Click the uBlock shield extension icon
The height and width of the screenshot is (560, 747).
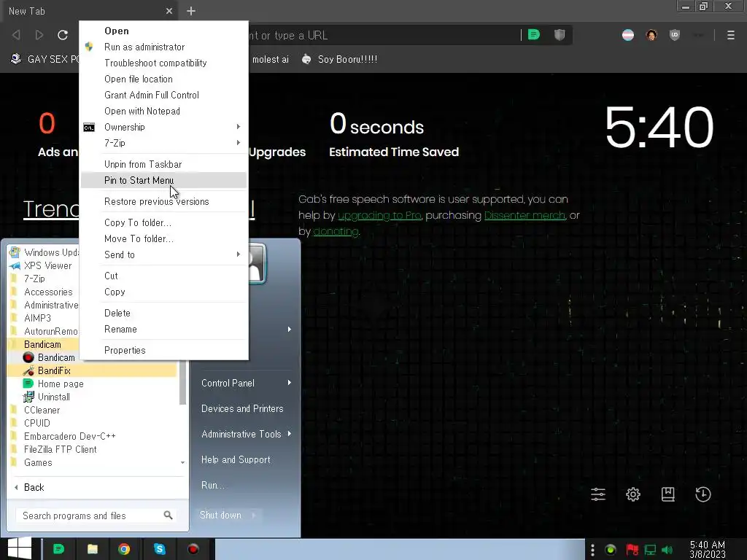(x=675, y=35)
